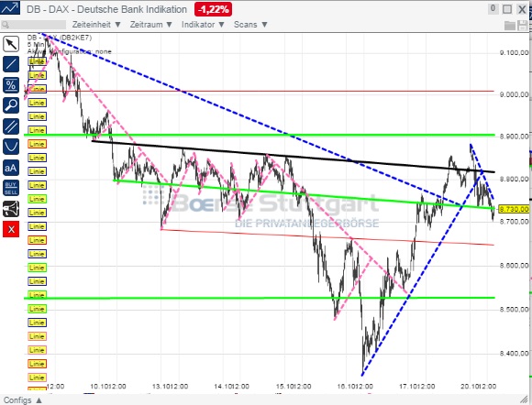The height and width of the screenshot is (405, 532).
Task: Open the megaphone alert tool
Action: click(11, 209)
